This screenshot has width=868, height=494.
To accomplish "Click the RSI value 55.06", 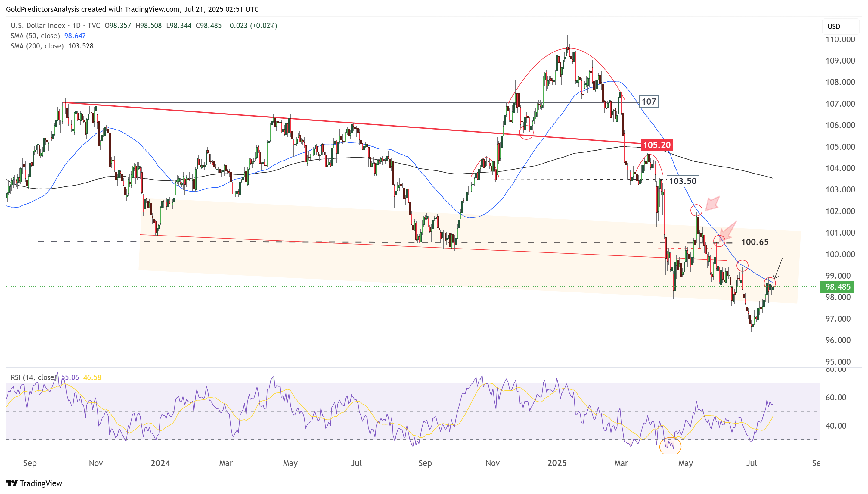I will click(70, 377).
